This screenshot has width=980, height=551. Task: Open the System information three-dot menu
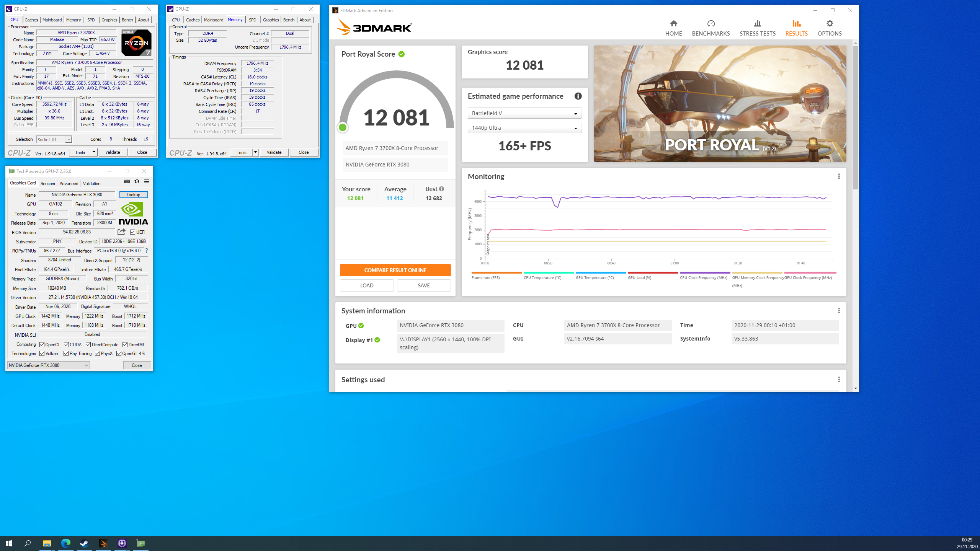[839, 311]
